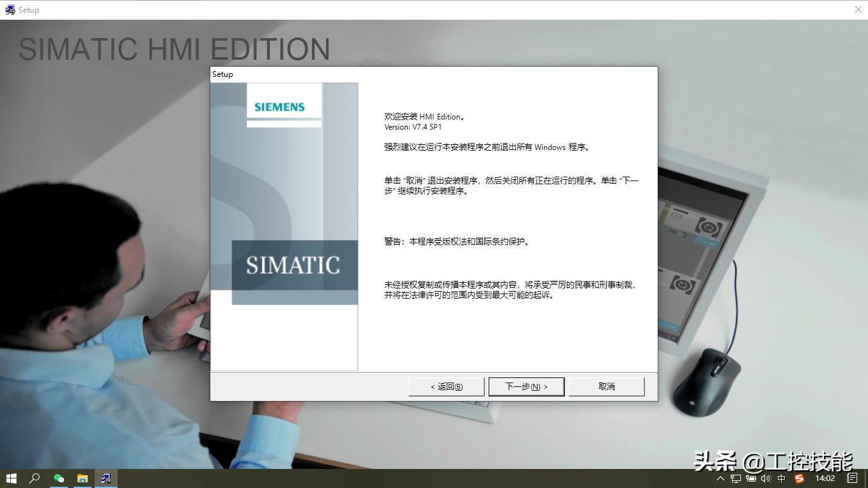Click the network status icon in the tray
This screenshot has height=488, width=868.
(x=735, y=478)
